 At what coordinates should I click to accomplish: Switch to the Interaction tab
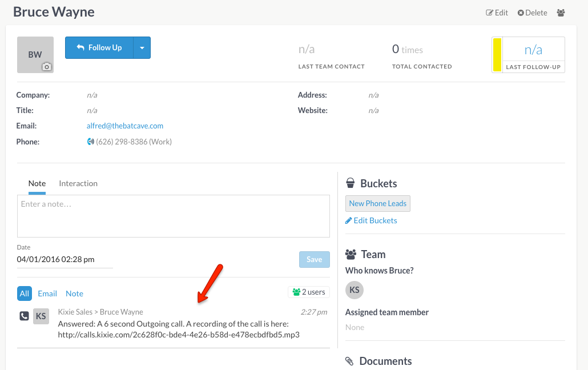point(78,183)
